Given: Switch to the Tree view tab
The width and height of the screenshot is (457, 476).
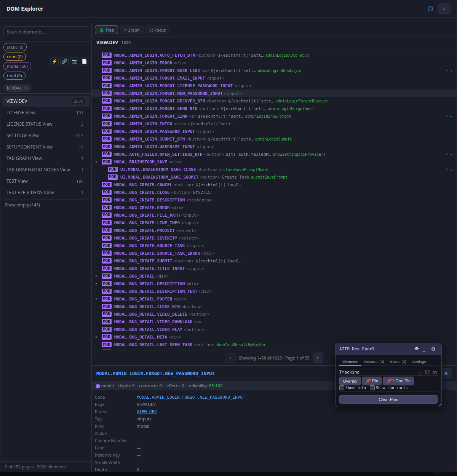Looking at the screenshot, I should [106, 30].
